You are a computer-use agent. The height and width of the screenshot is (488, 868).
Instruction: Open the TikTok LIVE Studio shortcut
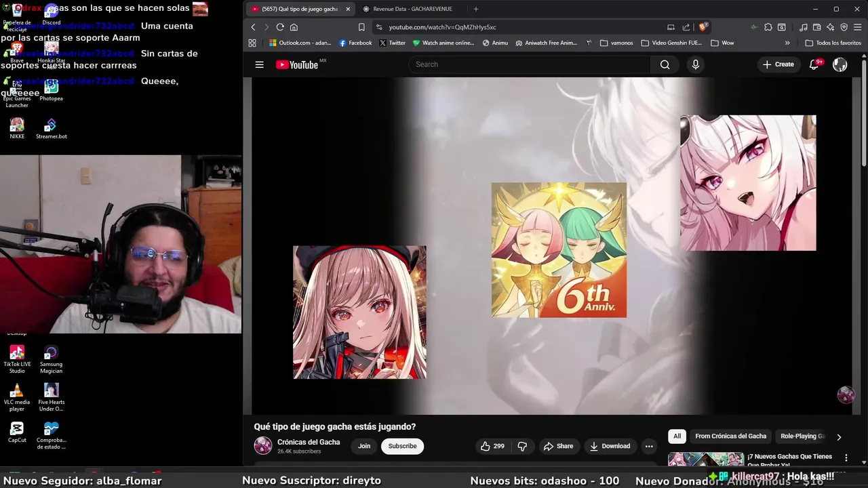(x=17, y=359)
